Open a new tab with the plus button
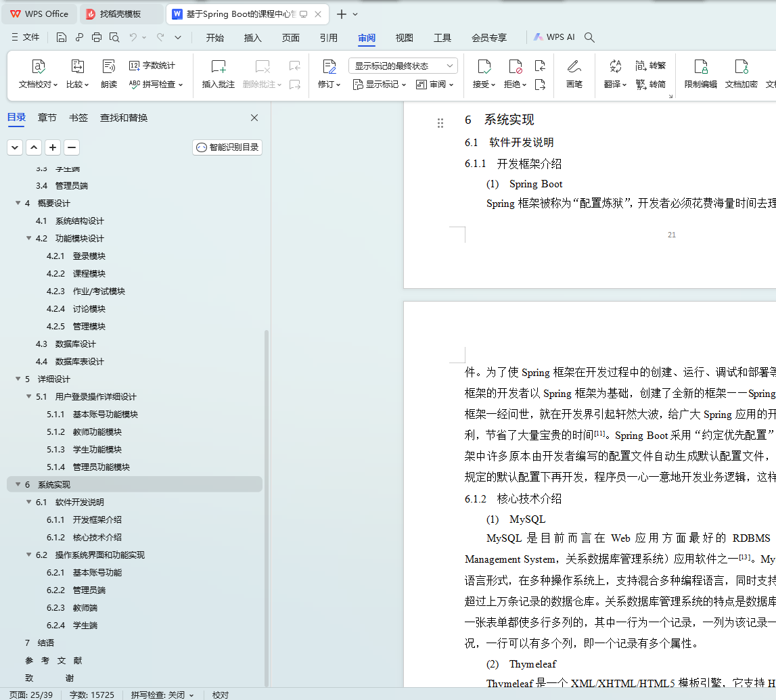 pos(342,14)
